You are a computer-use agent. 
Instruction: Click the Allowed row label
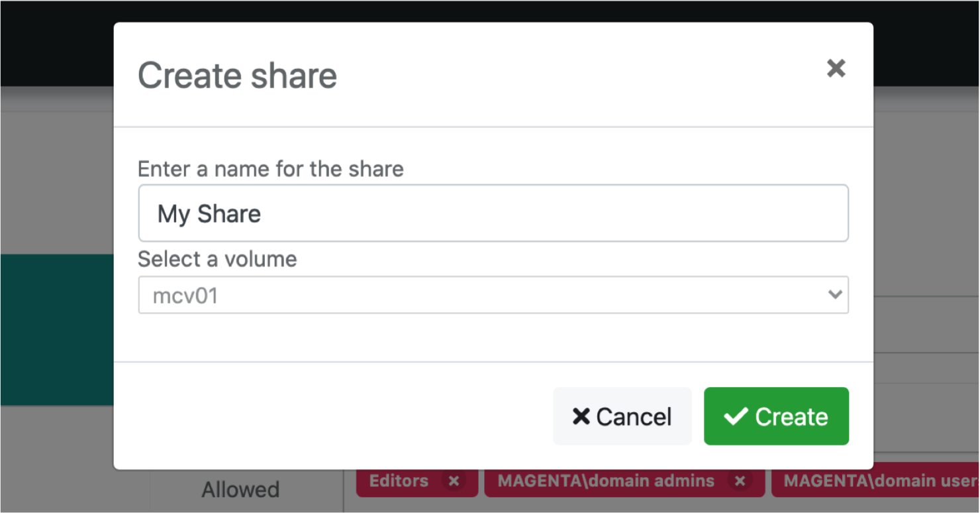[x=240, y=490]
